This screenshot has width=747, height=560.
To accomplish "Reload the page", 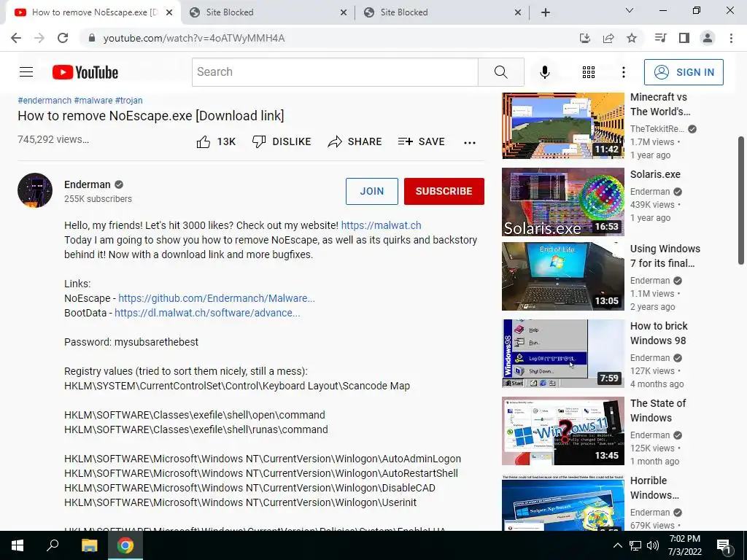I will (x=63, y=38).
